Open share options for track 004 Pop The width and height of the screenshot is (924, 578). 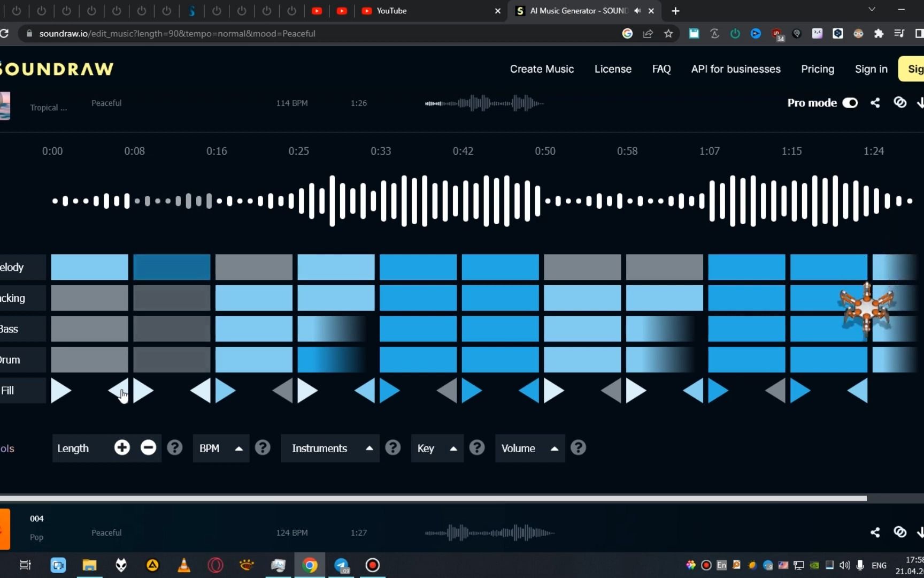click(875, 533)
